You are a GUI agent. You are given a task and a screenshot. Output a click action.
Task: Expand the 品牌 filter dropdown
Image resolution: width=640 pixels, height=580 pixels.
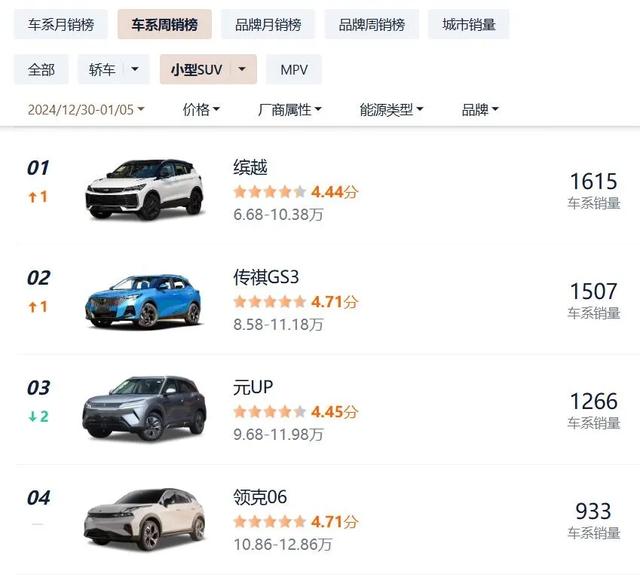click(480, 109)
